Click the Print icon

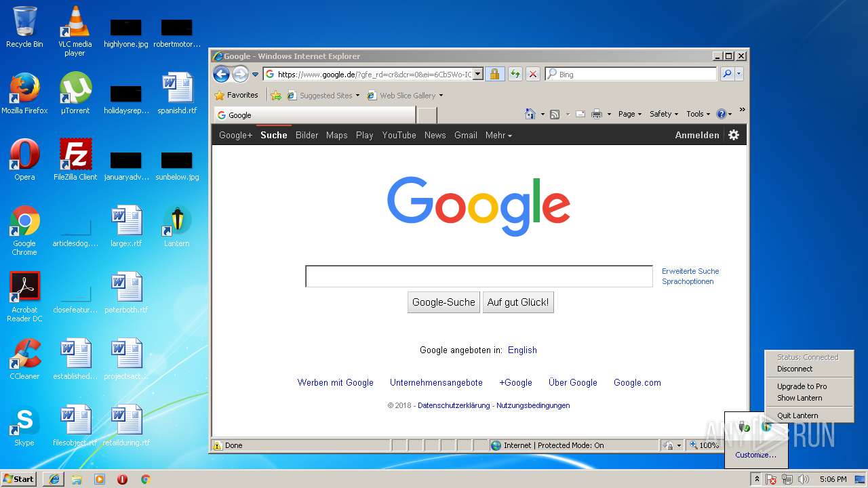pyautogui.click(x=597, y=114)
